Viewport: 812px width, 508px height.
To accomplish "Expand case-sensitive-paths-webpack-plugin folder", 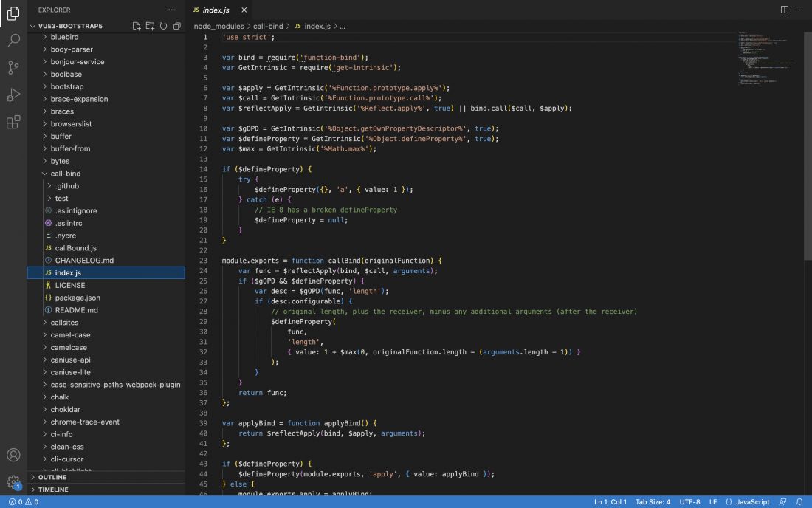I will tap(106, 385).
